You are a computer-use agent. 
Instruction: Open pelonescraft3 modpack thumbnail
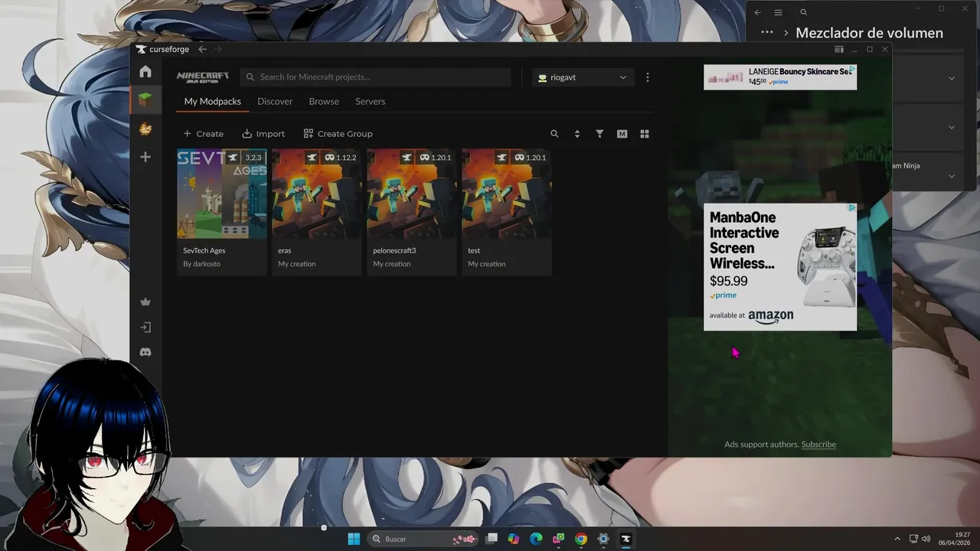click(412, 194)
